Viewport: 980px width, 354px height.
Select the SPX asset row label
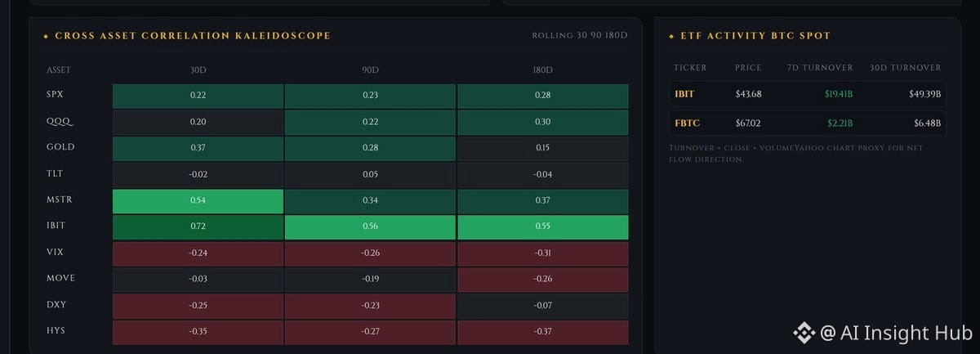(x=55, y=95)
